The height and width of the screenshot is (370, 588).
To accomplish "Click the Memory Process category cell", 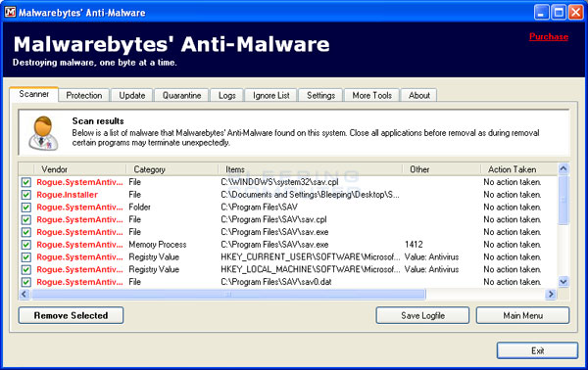I will click(158, 245).
